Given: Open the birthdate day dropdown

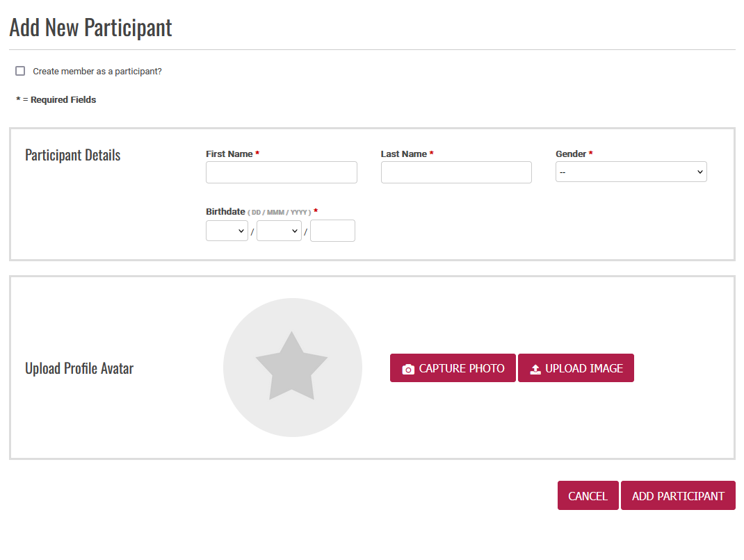Looking at the screenshot, I should point(227,230).
